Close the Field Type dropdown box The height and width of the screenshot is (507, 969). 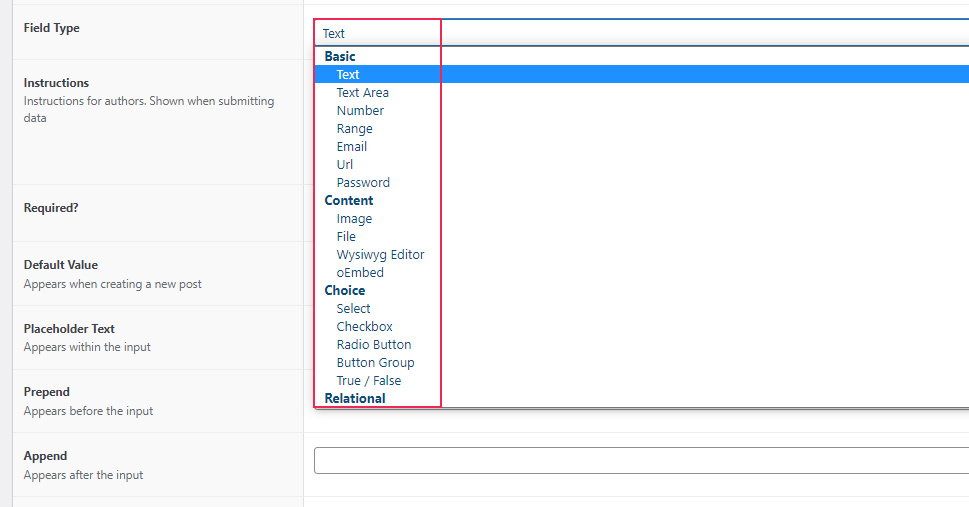[641, 33]
